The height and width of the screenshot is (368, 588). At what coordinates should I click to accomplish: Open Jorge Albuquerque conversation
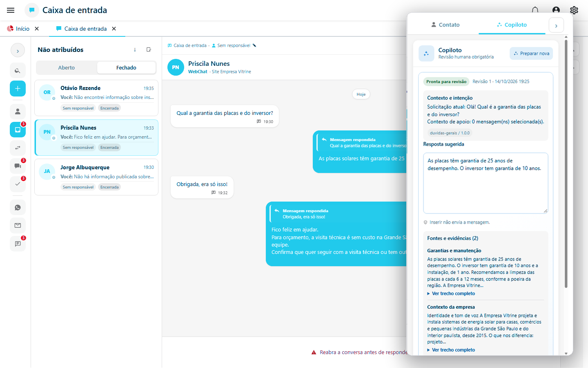96,177
